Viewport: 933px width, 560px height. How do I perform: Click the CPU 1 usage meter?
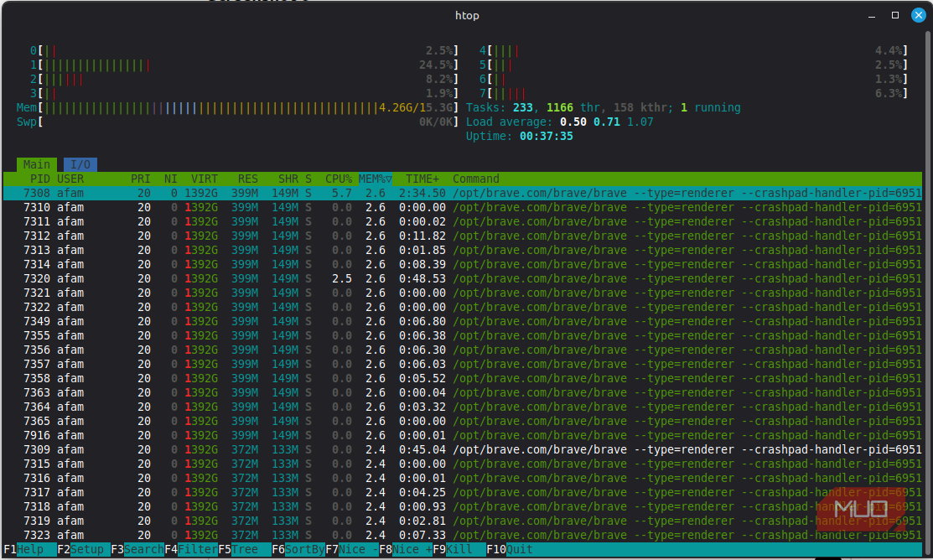[244, 65]
